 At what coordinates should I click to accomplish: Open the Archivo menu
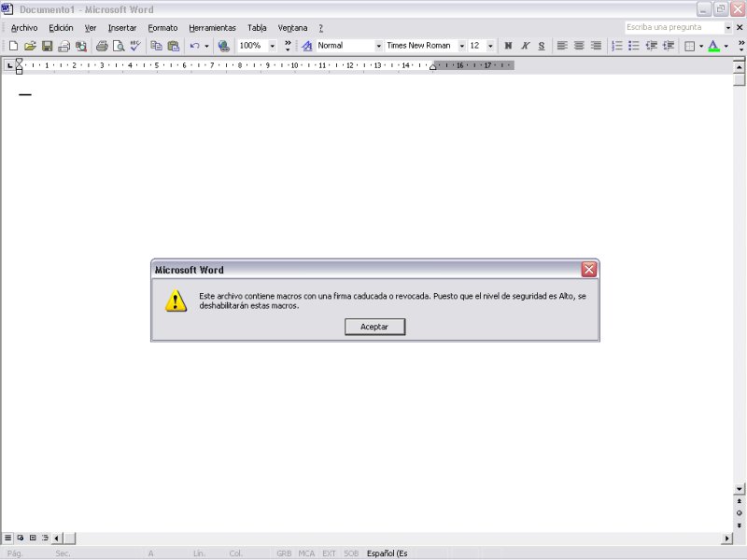[24, 28]
